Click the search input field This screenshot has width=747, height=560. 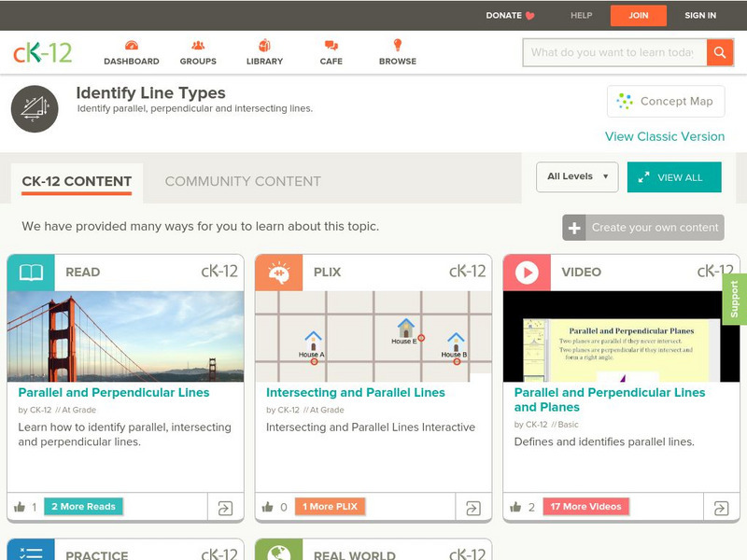tap(614, 52)
